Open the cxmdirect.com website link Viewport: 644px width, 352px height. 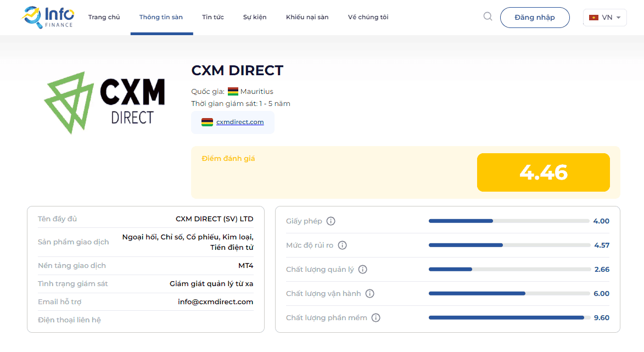click(240, 122)
